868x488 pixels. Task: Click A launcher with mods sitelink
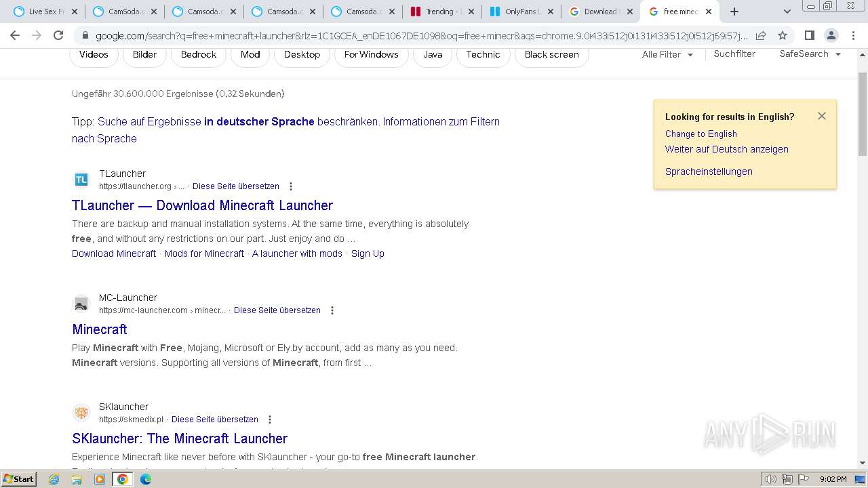coord(297,253)
